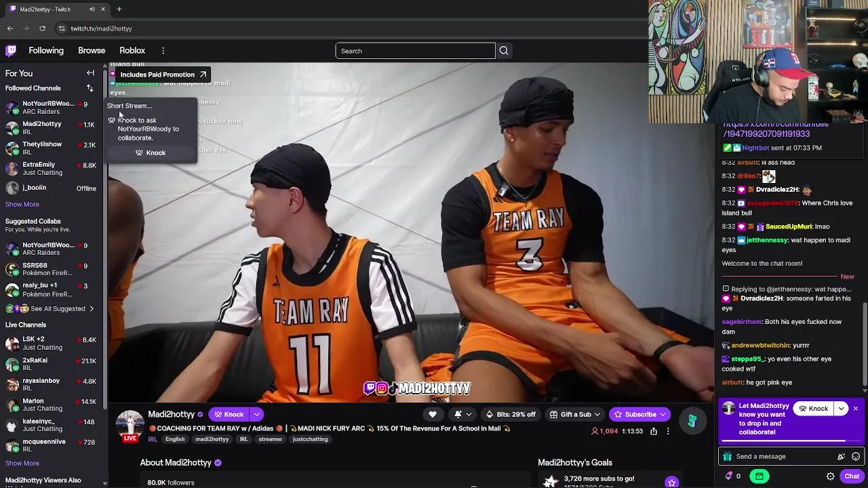Viewport: 868px width, 488px height.
Task: Open the Following tab
Action: (46, 51)
